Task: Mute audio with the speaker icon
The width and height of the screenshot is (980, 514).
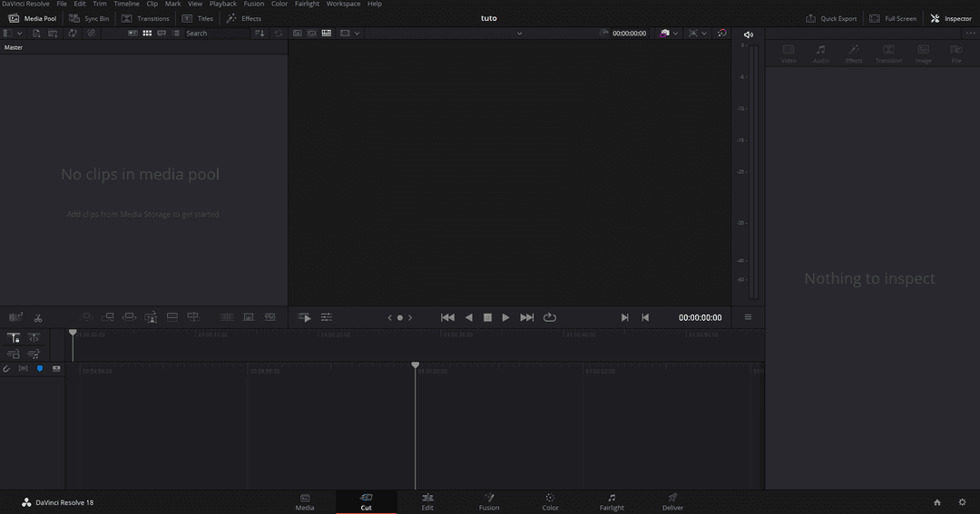Action: tap(748, 35)
